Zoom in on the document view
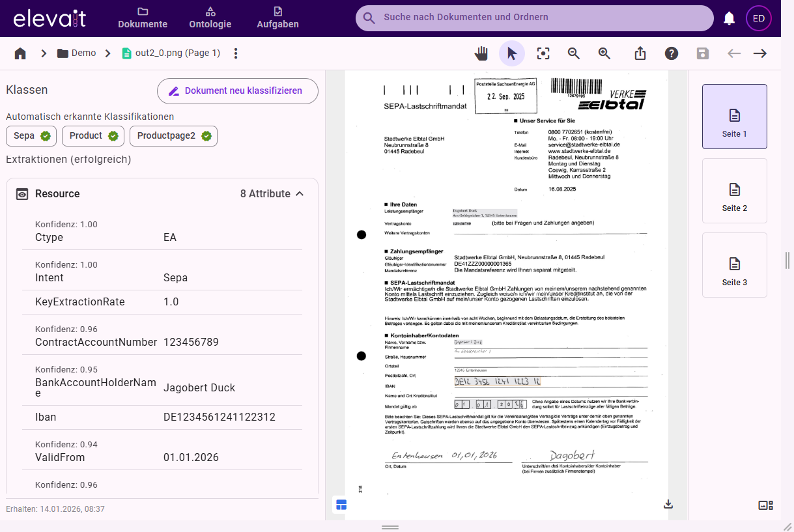794x532 pixels. [x=604, y=53]
